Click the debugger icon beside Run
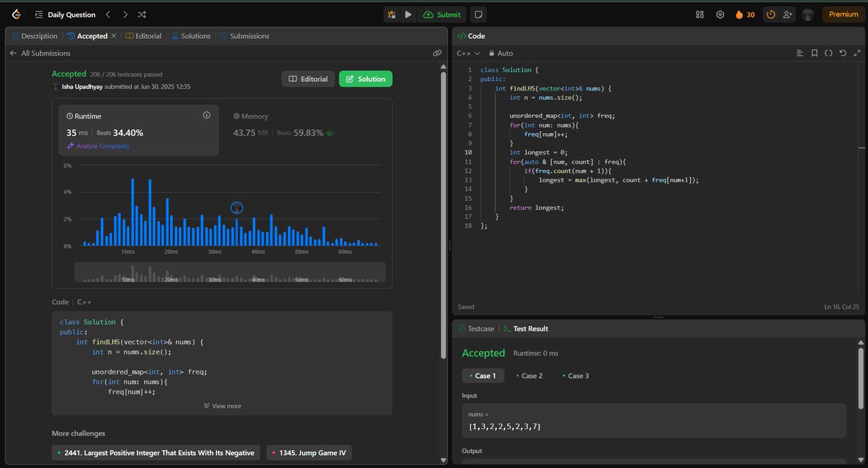This screenshot has width=868, height=468. coord(391,14)
